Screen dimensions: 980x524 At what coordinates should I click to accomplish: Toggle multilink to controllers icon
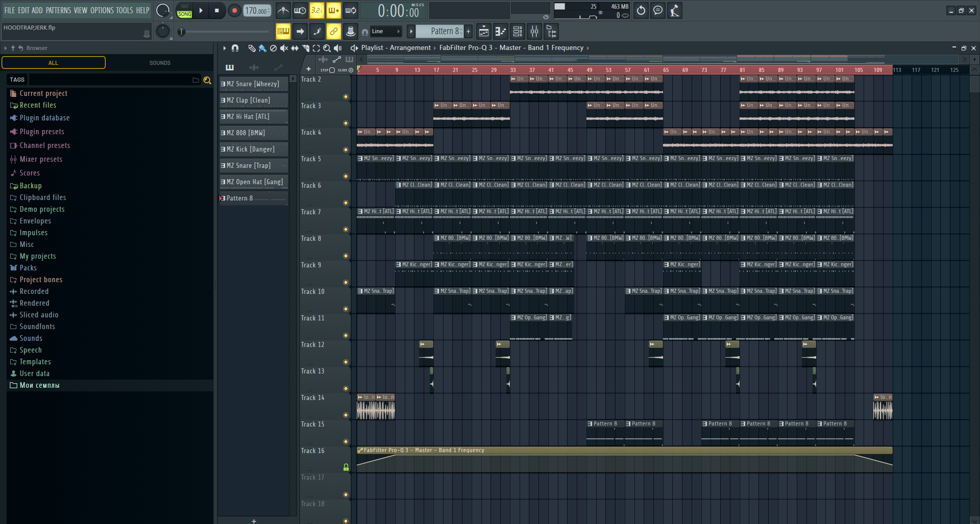[x=350, y=32]
